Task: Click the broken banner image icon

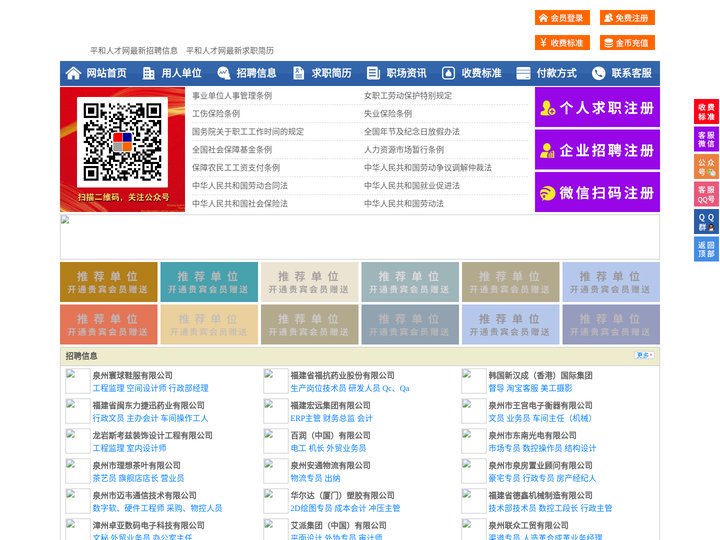Action: pyautogui.click(x=65, y=220)
